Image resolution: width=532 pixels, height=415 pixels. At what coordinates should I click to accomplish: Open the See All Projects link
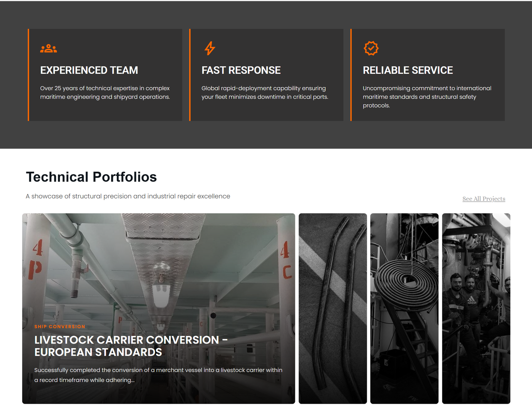click(x=484, y=199)
